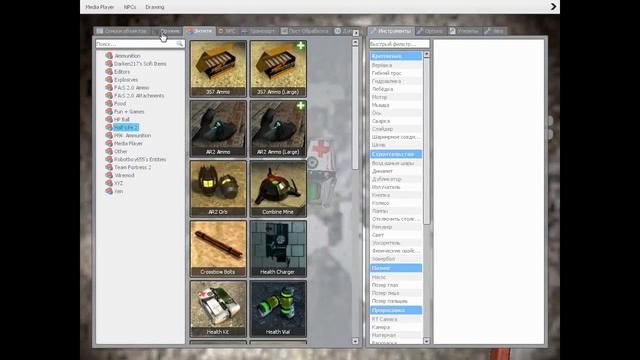Image resolution: width=640 pixels, height=360 pixels.
Task: Spawn the Health Kit entity
Action: (218, 309)
